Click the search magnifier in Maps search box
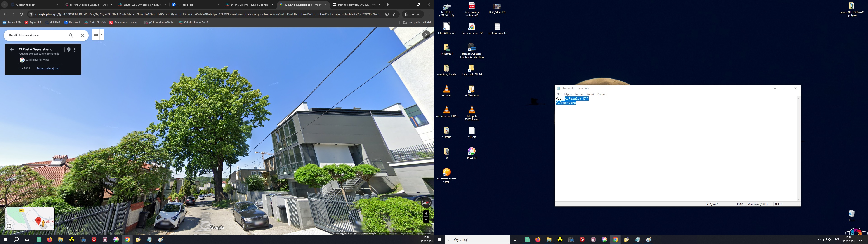This screenshot has width=868, height=244. click(71, 35)
